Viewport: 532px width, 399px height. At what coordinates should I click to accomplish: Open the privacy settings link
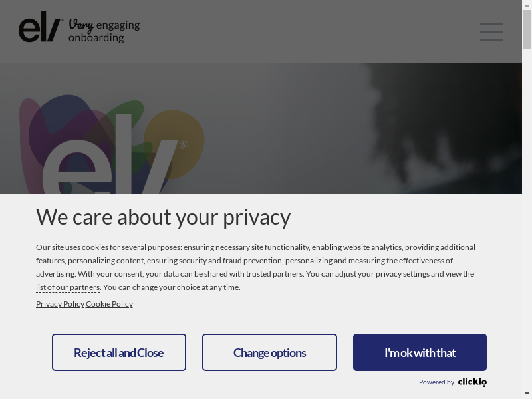tap(402, 274)
